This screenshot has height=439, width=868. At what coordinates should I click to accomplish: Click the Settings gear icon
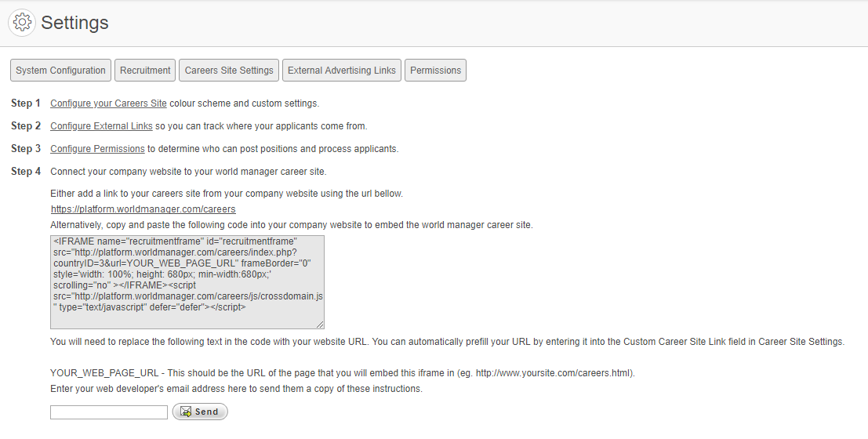(x=23, y=23)
